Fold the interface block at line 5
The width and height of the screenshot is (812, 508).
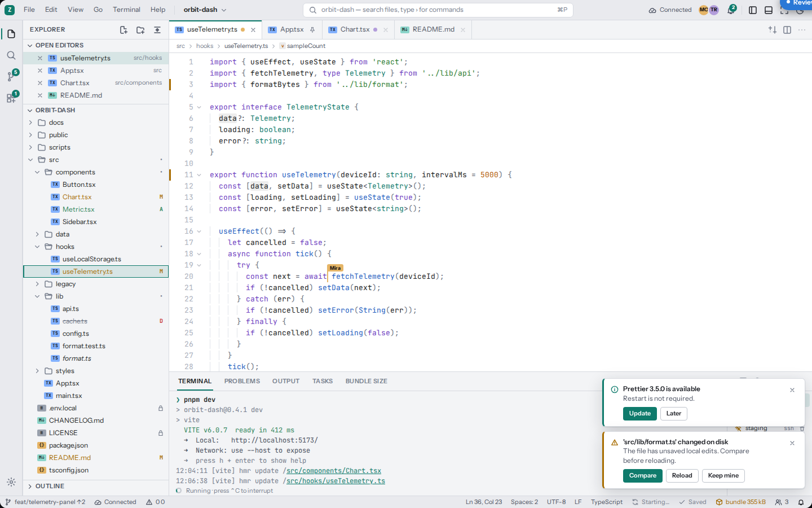coord(199,107)
